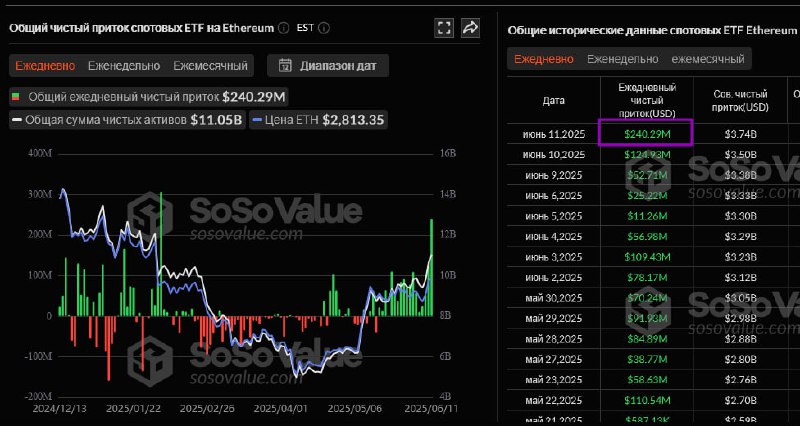Click date cell июнь 6,2025
This screenshot has height=426, width=800.
coord(554,195)
